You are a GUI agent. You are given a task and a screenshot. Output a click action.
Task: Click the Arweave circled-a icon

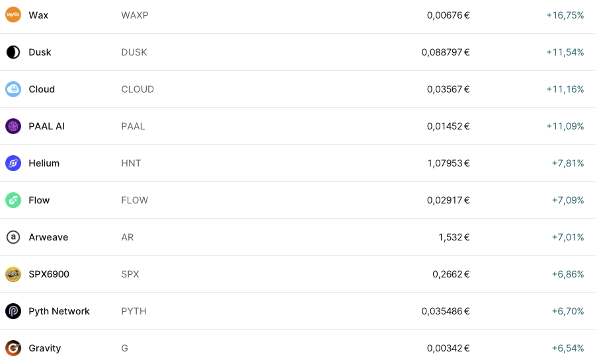13,237
